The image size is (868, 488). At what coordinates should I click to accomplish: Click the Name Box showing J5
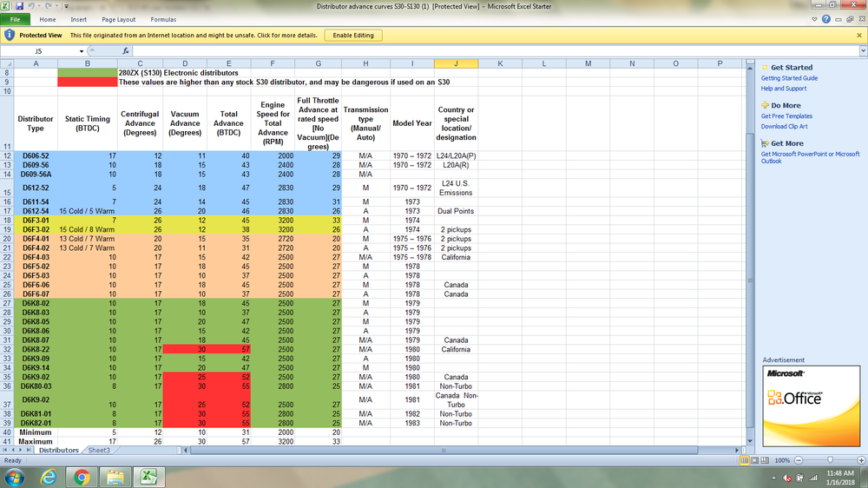[x=39, y=51]
